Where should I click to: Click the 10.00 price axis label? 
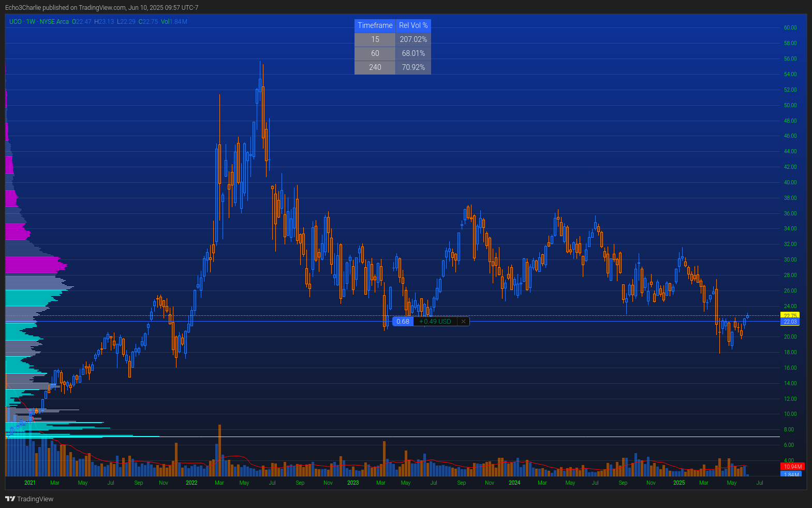[x=790, y=414]
